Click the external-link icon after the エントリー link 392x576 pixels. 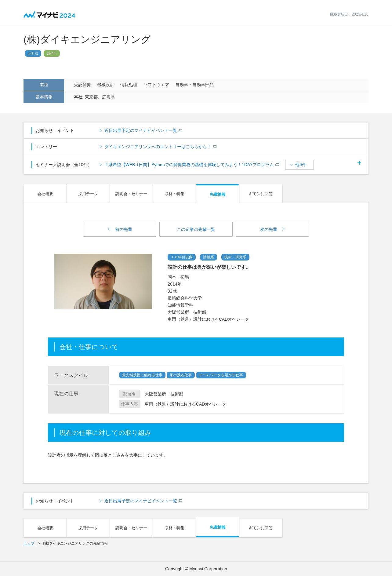click(x=215, y=147)
